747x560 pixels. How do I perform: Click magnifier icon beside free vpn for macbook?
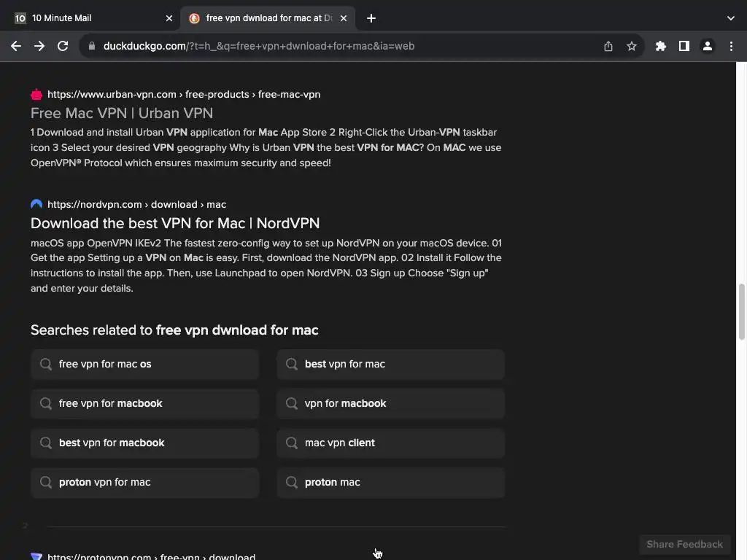coord(46,403)
